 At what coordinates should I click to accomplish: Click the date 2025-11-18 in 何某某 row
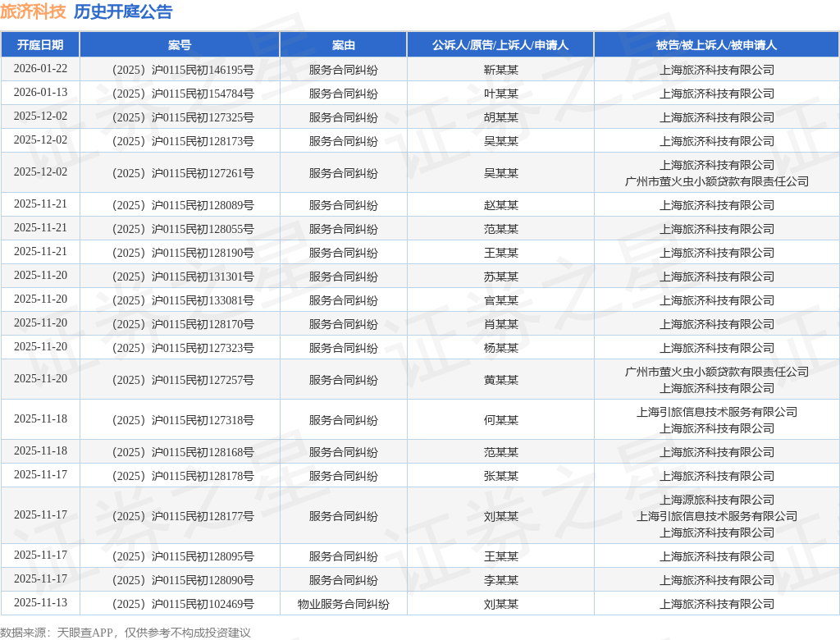click(40, 418)
